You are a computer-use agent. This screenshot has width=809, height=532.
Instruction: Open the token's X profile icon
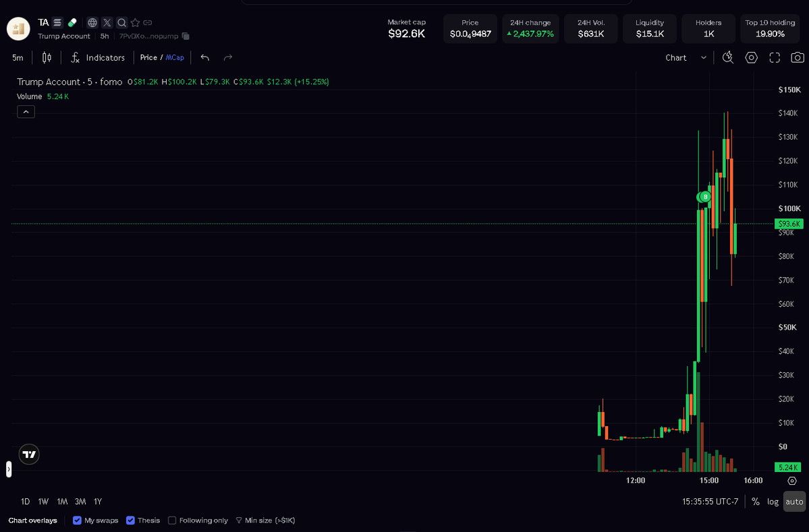point(107,23)
